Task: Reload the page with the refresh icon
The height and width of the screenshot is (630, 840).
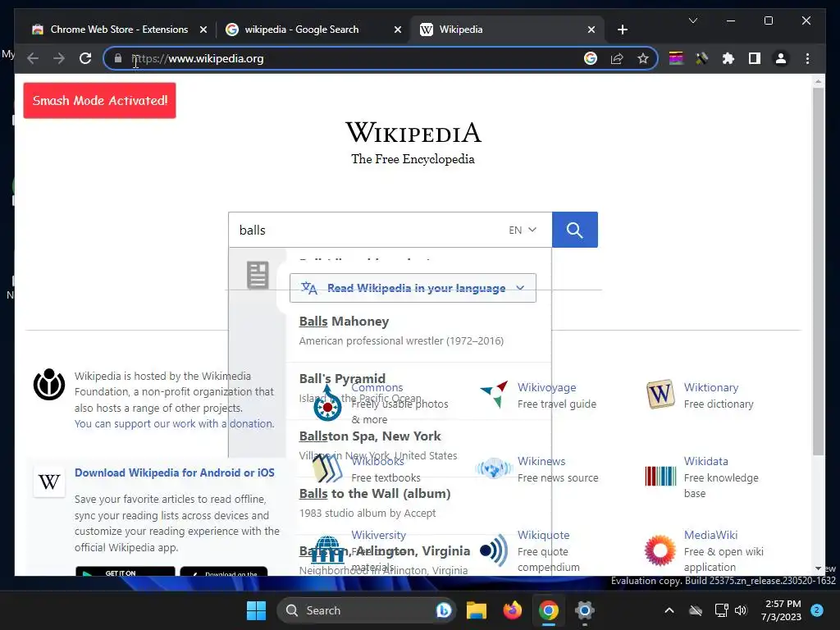Action: point(85,58)
